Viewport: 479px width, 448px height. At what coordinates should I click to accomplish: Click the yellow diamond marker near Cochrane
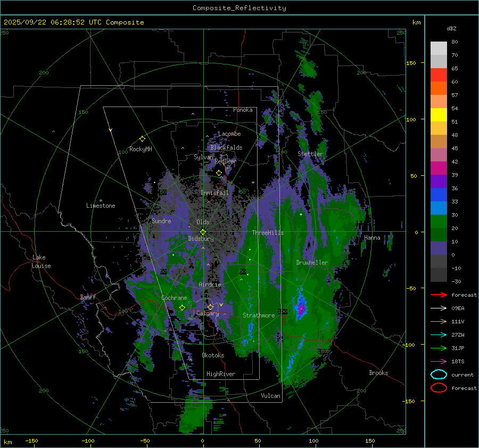click(x=182, y=307)
